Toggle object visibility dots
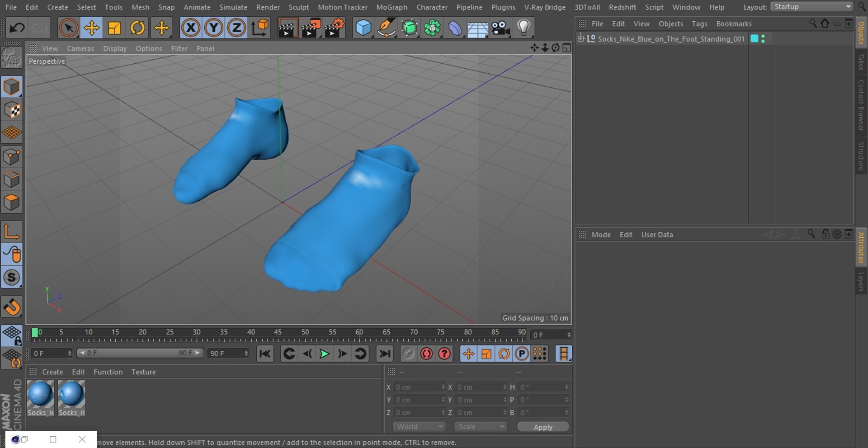 (763, 39)
